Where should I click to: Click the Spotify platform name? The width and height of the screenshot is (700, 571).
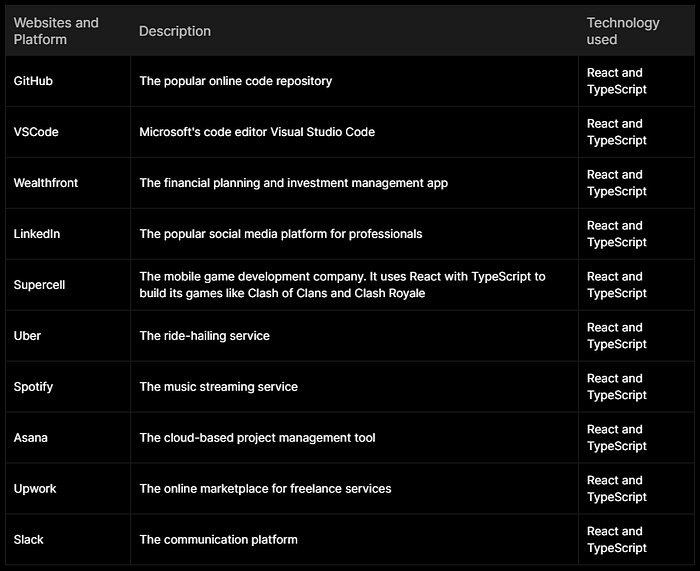click(33, 387)
